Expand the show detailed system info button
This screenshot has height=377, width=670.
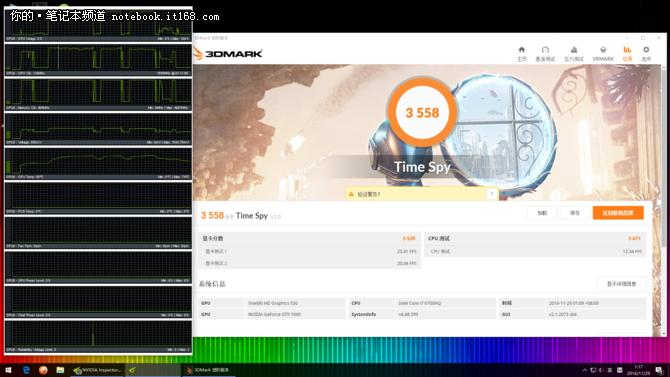[621, 284]
